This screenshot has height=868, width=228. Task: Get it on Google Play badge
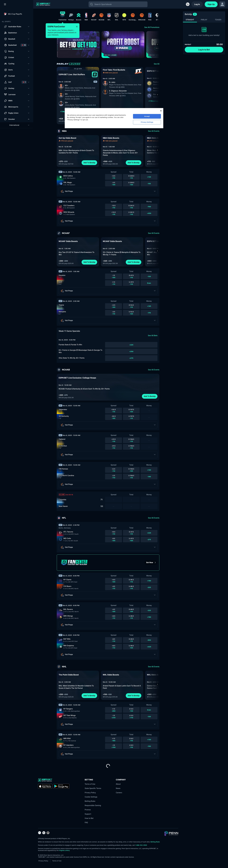(61, 786)
